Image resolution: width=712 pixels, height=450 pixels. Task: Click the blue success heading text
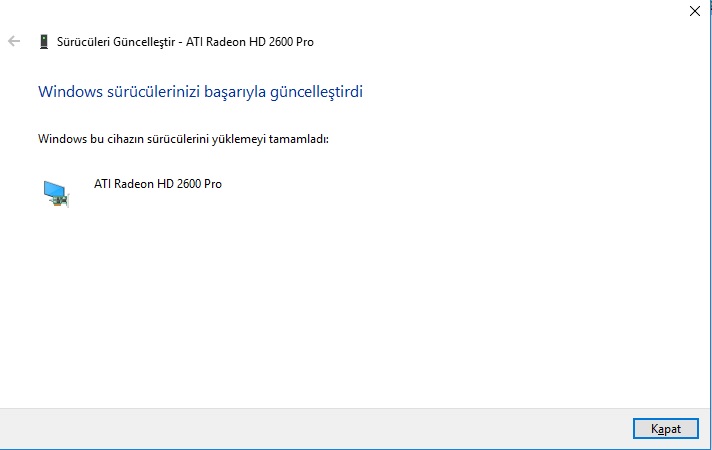tap(200, 92)
